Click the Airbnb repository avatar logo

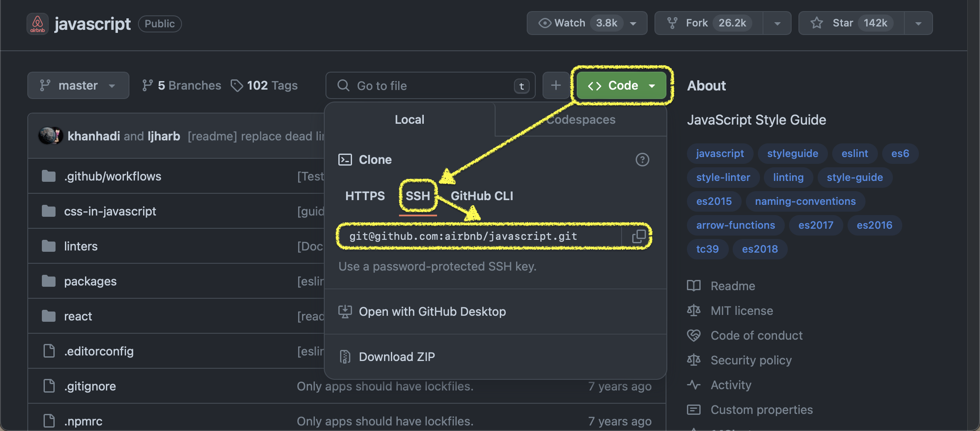tap(38, 23)
